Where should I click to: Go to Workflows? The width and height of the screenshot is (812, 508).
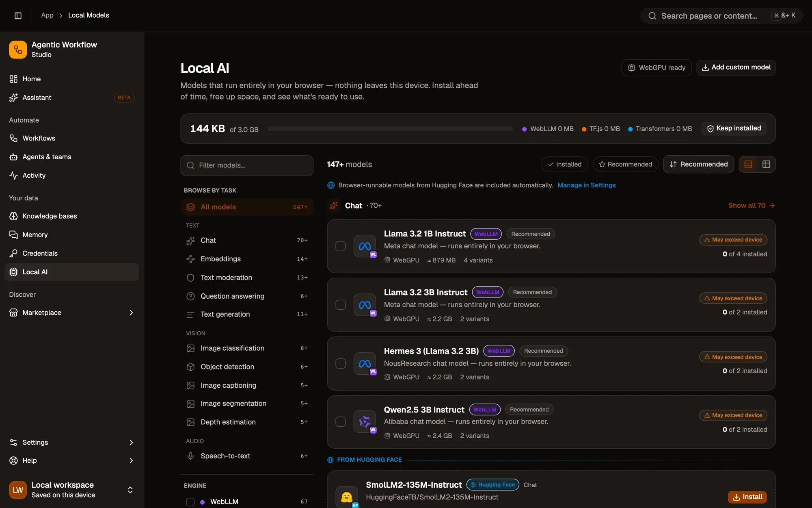[x=72, y=138]
